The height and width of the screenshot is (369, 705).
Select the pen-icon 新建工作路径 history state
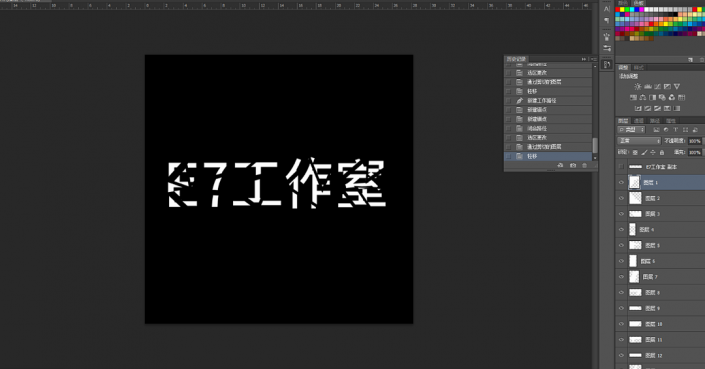tap(548, 101)
